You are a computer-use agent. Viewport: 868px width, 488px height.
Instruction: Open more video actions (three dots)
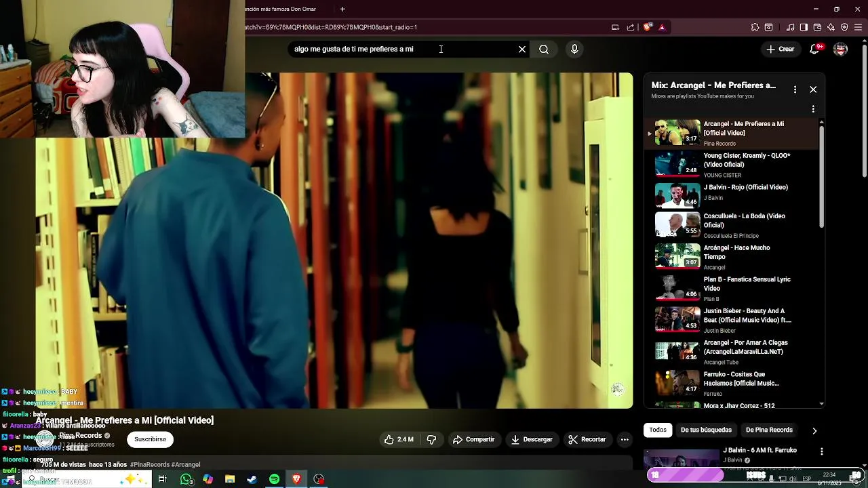625,439
